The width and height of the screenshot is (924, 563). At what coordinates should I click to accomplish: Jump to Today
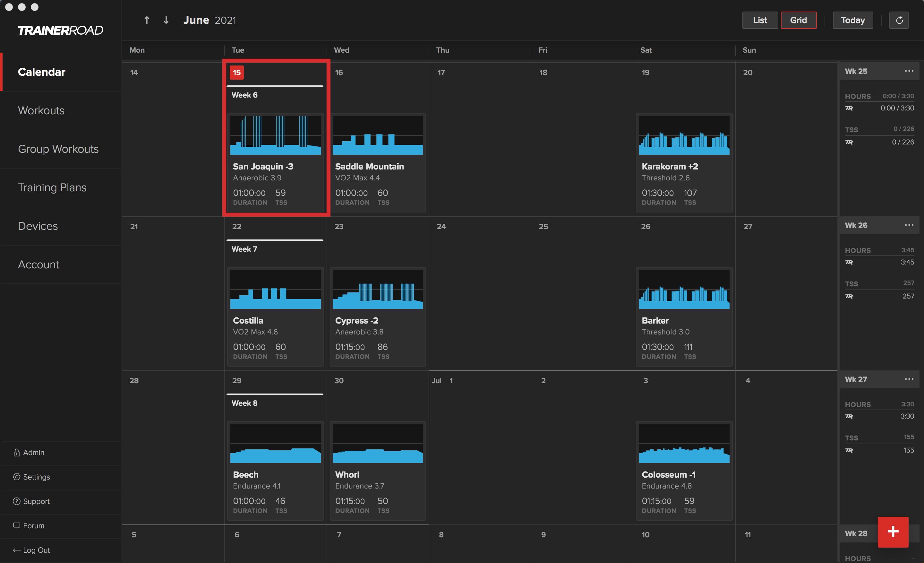click(x=852, y=20)
